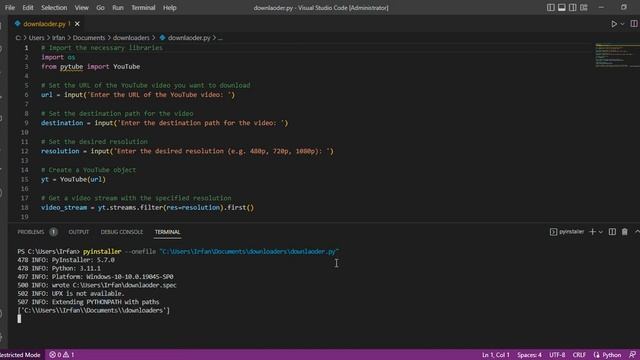Viewport: 640px width, 360px height.
Task: Open the customize layout icon
Action: [584, 7]
